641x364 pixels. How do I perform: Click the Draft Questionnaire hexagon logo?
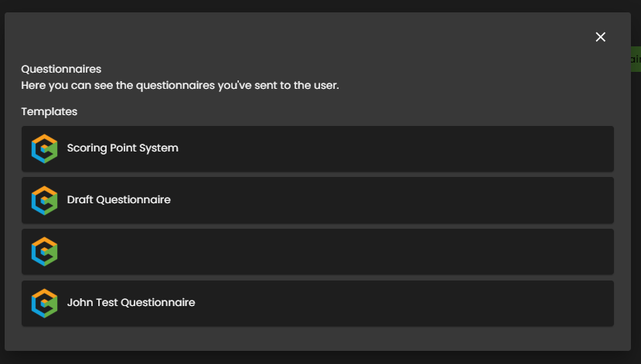tap(45, 200)
